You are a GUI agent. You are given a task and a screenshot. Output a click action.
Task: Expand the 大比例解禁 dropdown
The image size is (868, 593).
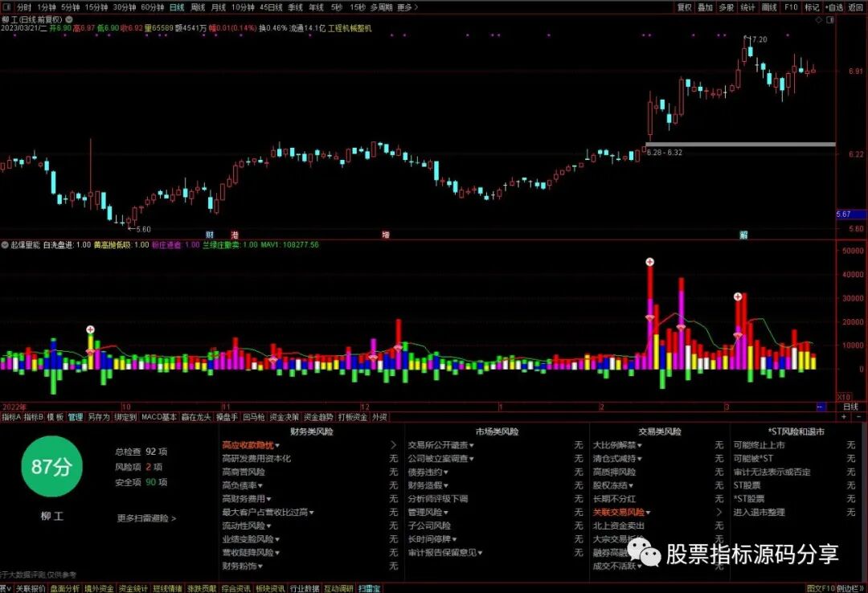pyautogui.click(x=617, y=445)
